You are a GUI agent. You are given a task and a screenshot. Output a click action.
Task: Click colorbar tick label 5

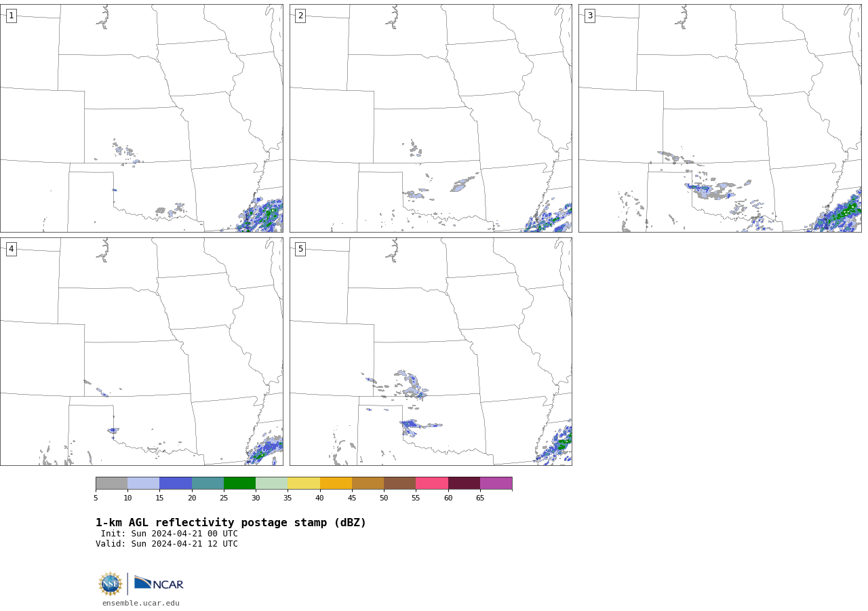point(96,498)
